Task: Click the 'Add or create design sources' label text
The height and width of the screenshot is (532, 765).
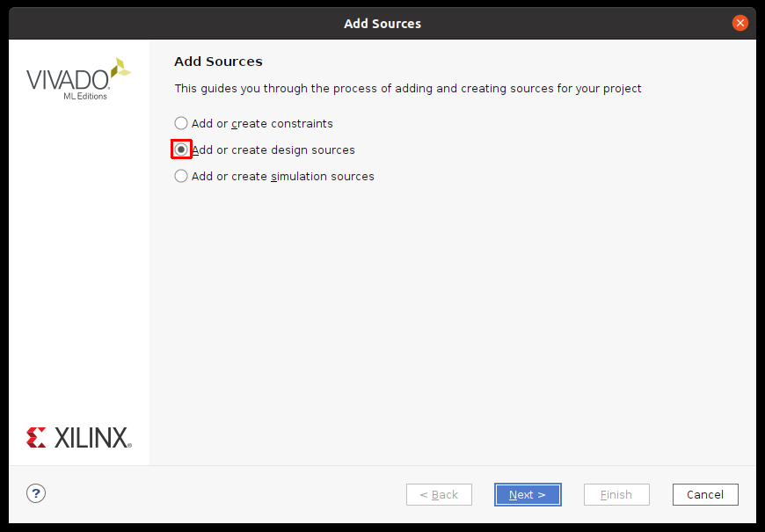Action: point(273,149)
